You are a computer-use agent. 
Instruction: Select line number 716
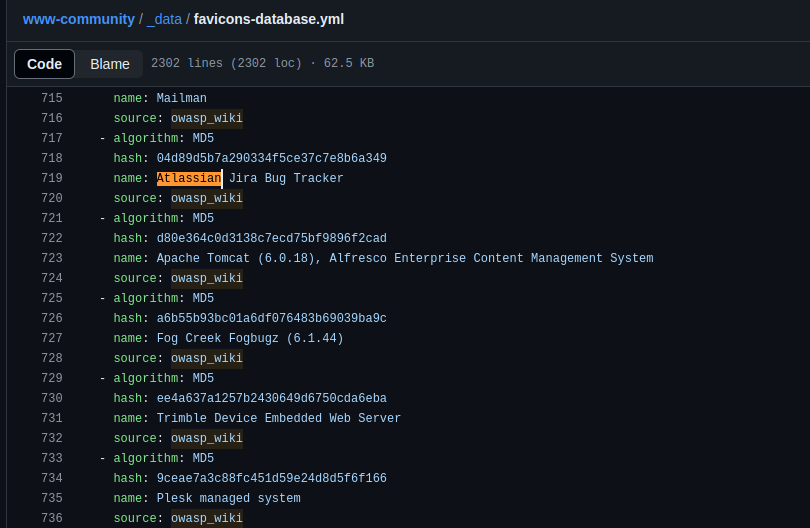click(x=52, y=118)
